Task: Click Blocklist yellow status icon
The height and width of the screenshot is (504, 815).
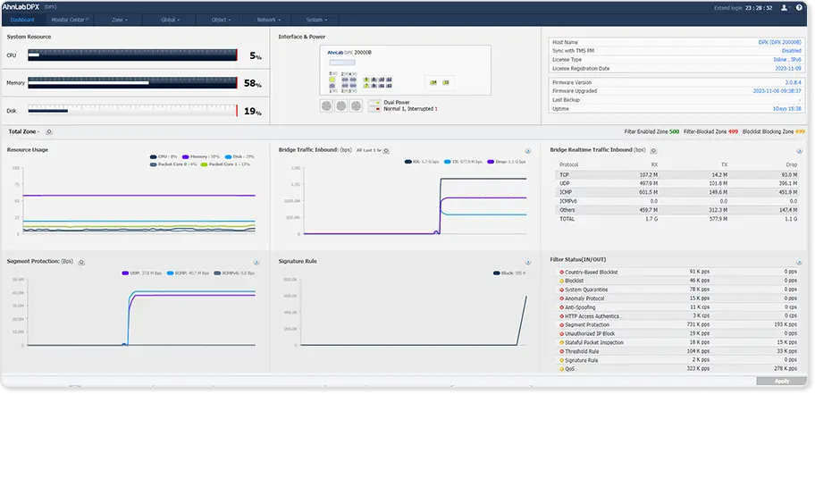Action: [x=561, y=281]
